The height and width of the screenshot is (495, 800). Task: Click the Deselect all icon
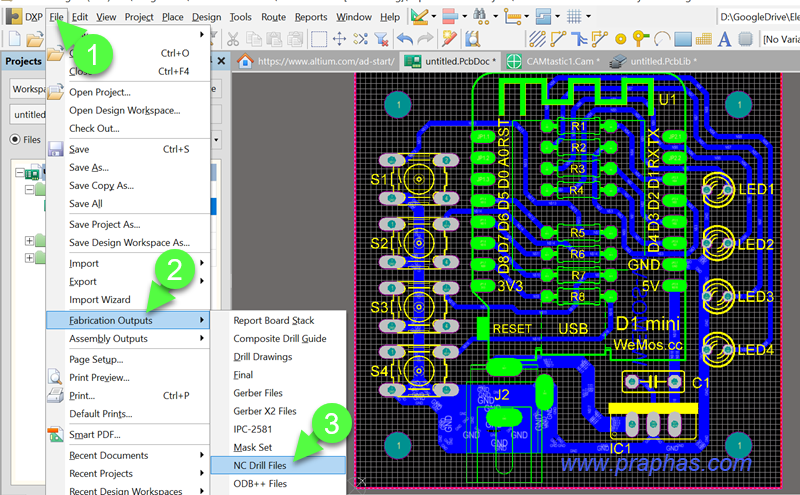click(x=360, y=39)
